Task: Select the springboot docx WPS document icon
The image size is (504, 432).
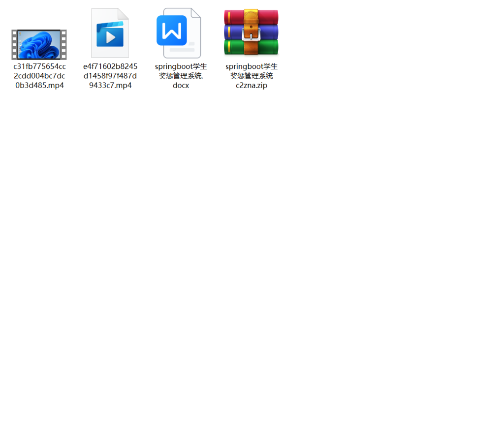Action: [x=179, y=33]
